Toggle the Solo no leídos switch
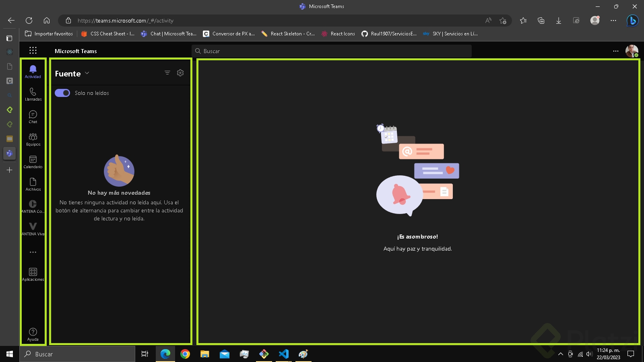The image size is (644, 362). click(x=62, y=93)
